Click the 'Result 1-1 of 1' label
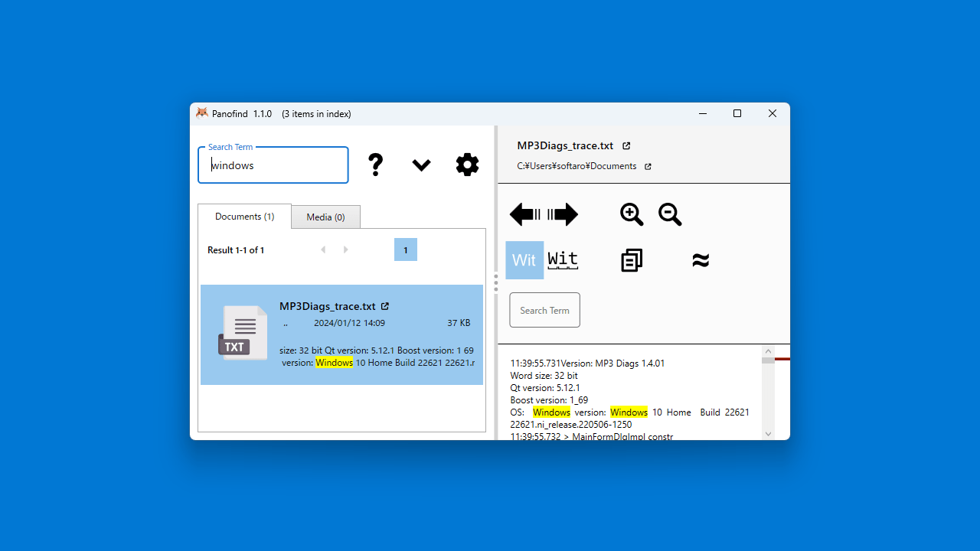 coord(236,250)
